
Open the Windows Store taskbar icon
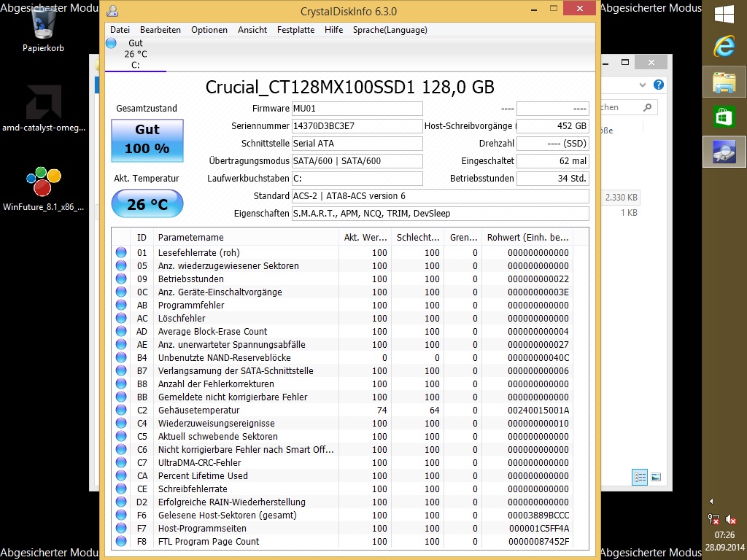pos(724,117)
